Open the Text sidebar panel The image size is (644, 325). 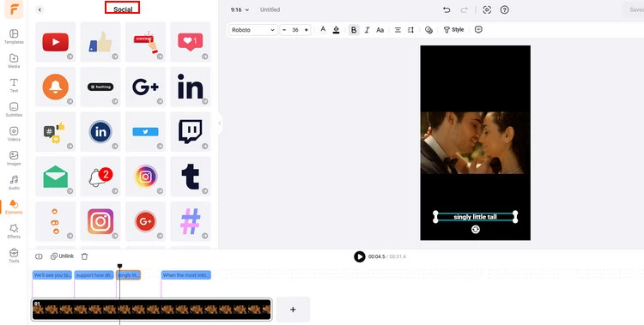click(x=14, y=85)
